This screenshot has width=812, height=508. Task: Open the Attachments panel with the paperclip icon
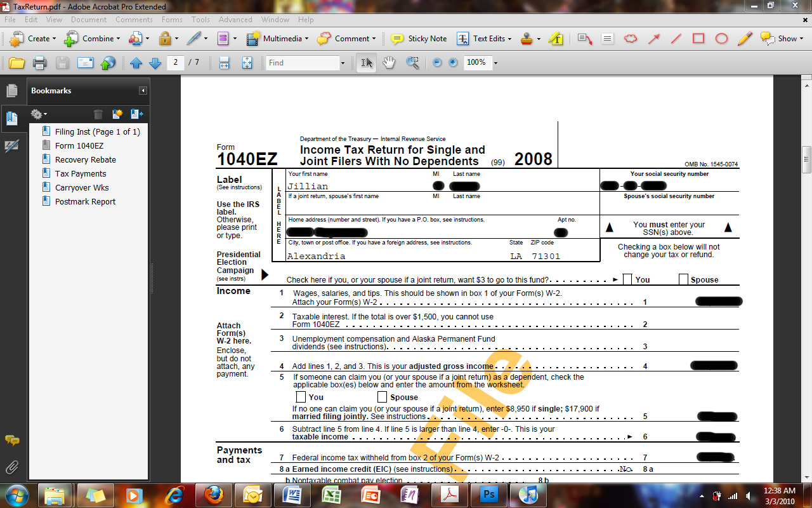point(11,469)
